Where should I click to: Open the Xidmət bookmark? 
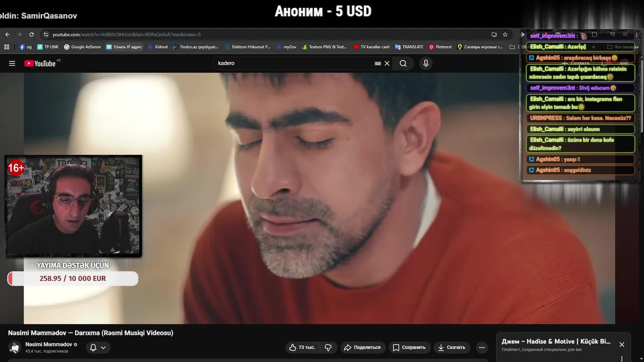click(x=157, y=47)
